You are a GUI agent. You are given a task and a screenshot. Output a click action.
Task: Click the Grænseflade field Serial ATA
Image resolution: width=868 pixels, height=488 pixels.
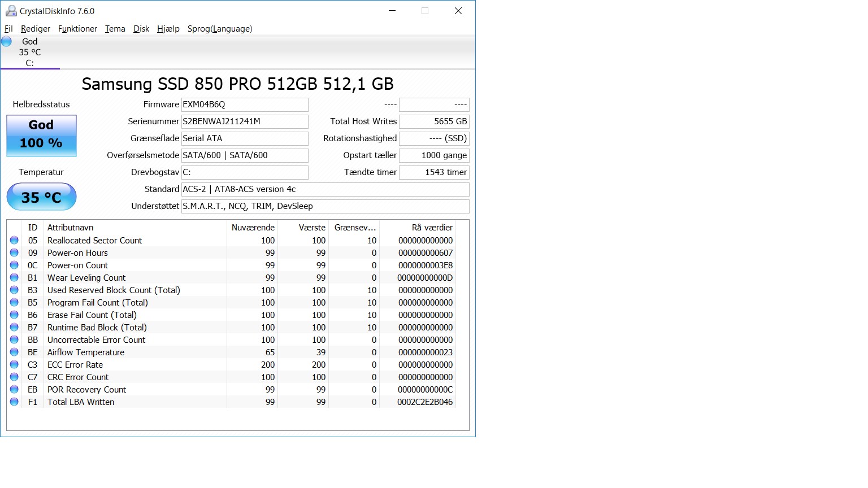tap(245, 138)
